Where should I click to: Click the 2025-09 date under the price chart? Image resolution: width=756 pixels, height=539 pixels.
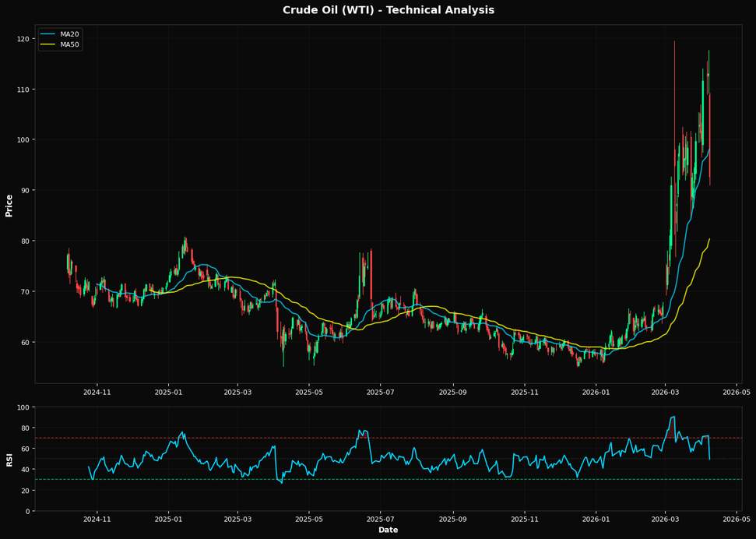tap(453, 392)
